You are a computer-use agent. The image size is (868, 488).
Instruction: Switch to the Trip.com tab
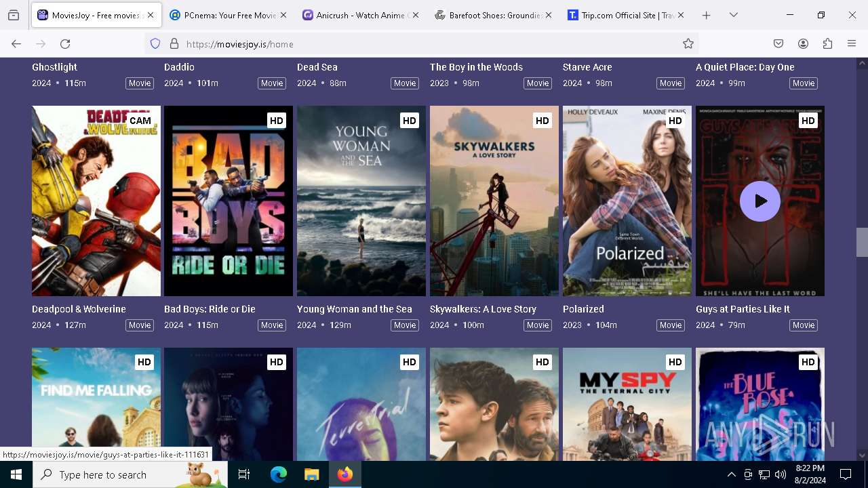point(626,15)
